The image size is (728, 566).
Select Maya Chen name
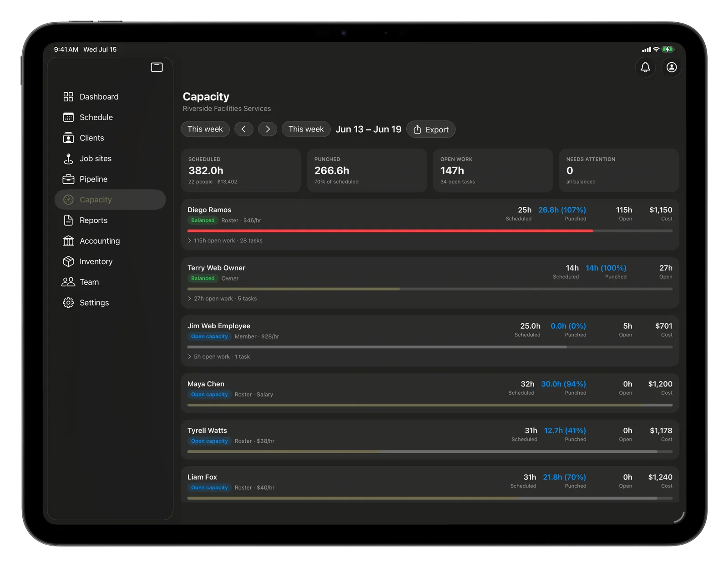coord(206,384)
